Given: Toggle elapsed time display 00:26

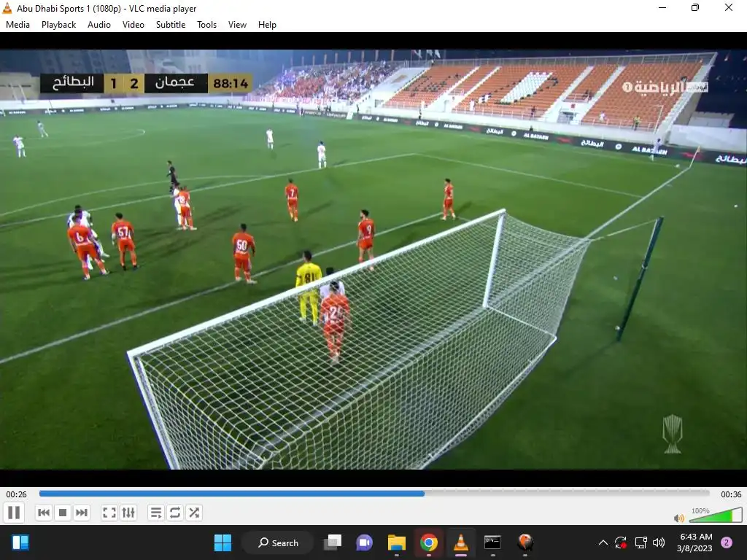Looking at the screenshot, I should 16,494.
